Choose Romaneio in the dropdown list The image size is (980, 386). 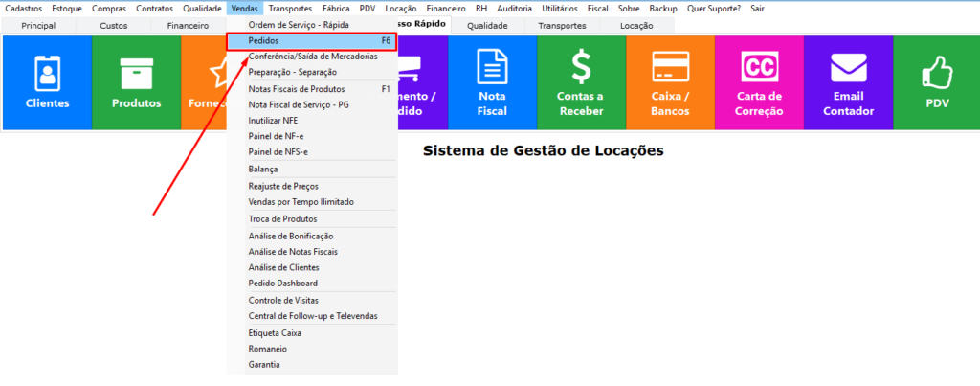tap(268, 349)
